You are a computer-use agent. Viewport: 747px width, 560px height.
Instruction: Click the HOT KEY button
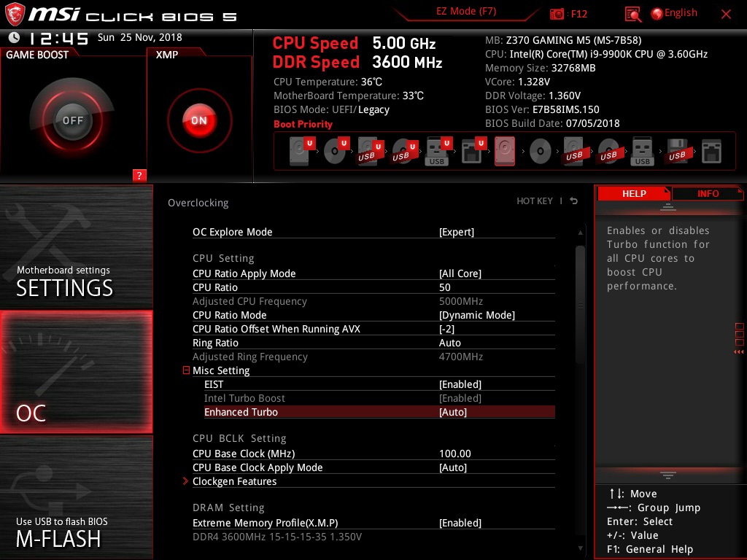click(535, 201)
